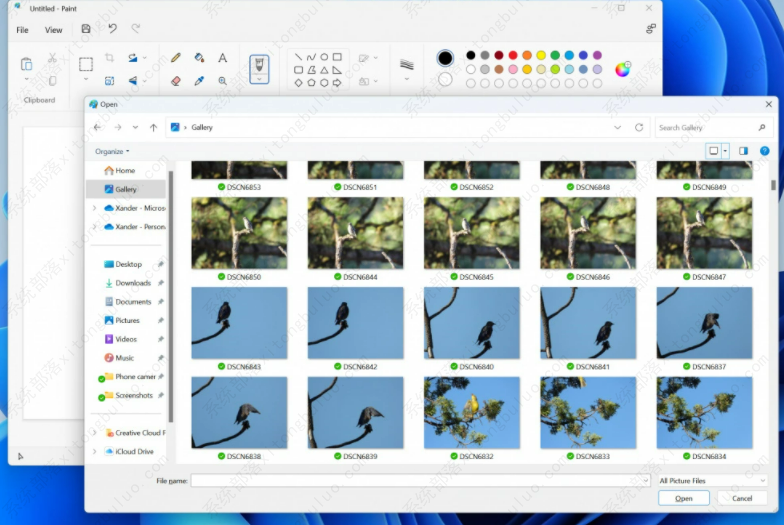The image size is (784, 525).
Task: Open the Brushes tool in Paint
Action: point(259,69)
